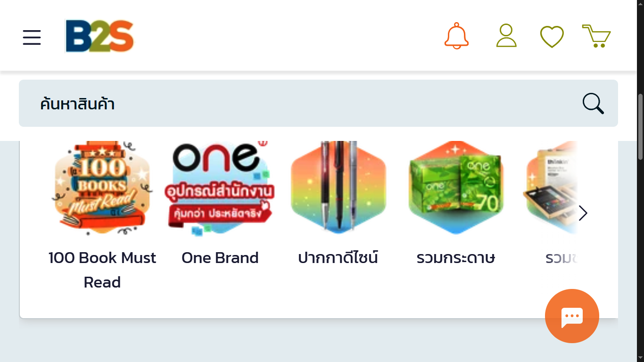644x362 pixels.
Task: Click next arrow in category carousel
Action: click(583, 213)
